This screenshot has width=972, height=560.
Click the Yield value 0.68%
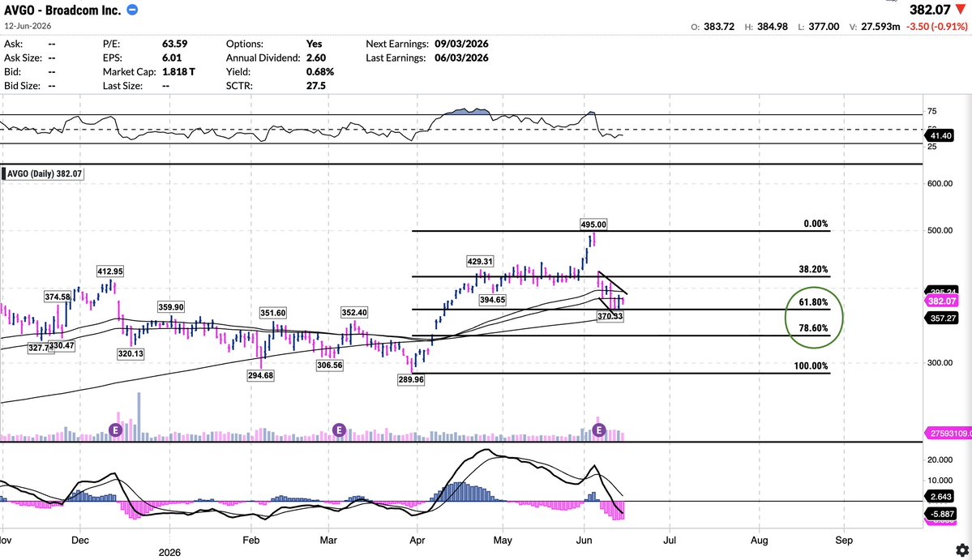coord(320,72)
